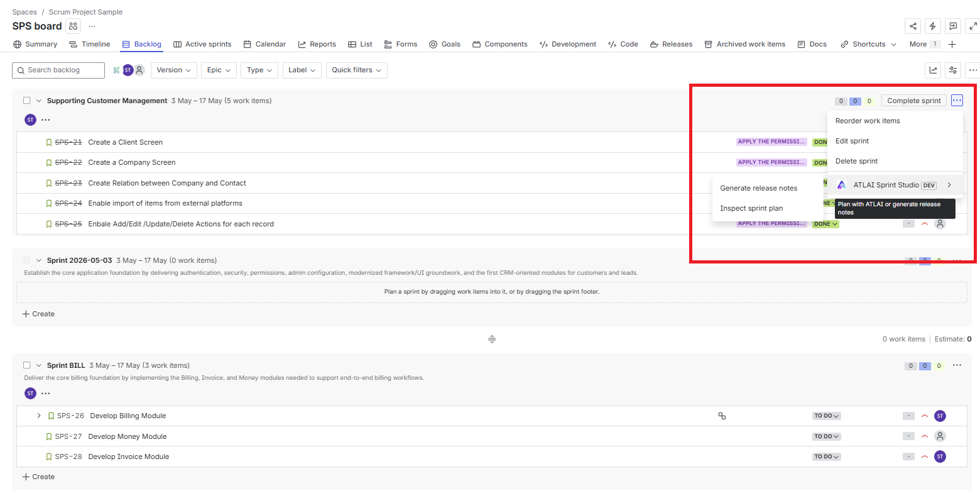Screen dimensions: 980x493
Task: Click ST assignee avatar of SPS-28
Action: click(x=940, y=457)
